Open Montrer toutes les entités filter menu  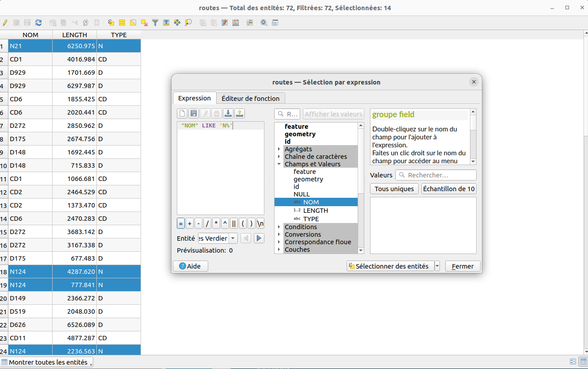47,362
